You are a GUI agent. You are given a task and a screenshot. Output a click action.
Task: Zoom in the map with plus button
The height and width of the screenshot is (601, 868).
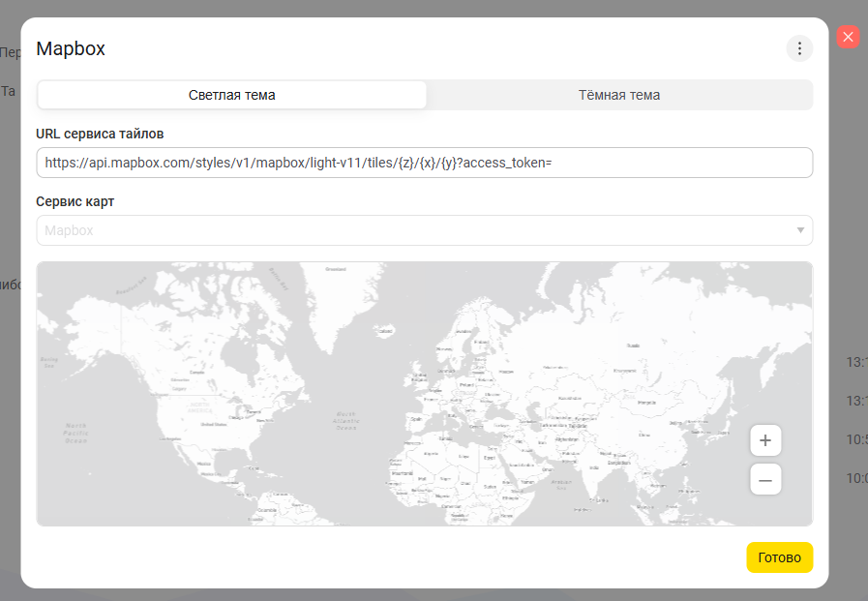765,440
